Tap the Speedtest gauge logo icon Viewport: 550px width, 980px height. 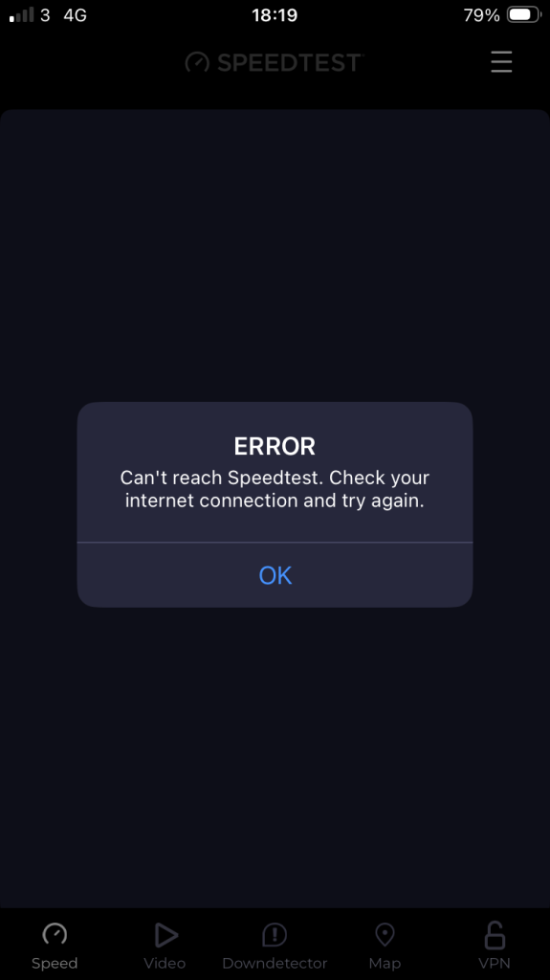pyautogui.click(x=197, y=62)
